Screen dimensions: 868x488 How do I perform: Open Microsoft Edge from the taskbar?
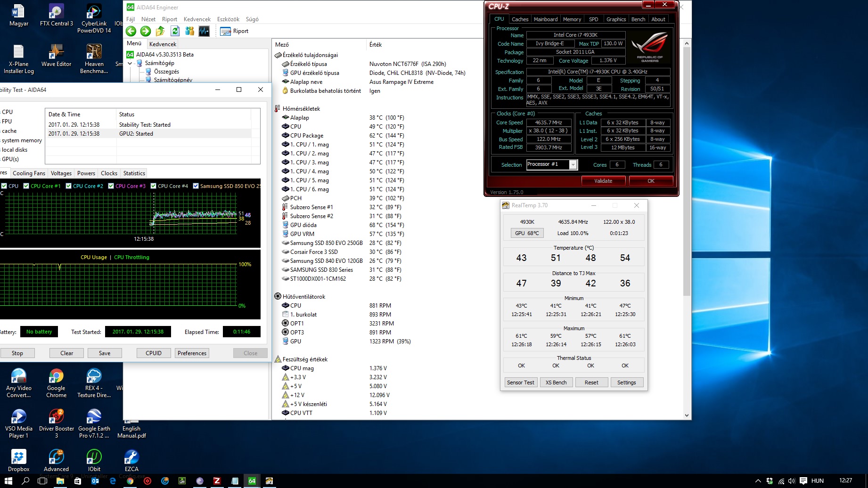click(113, 481)
